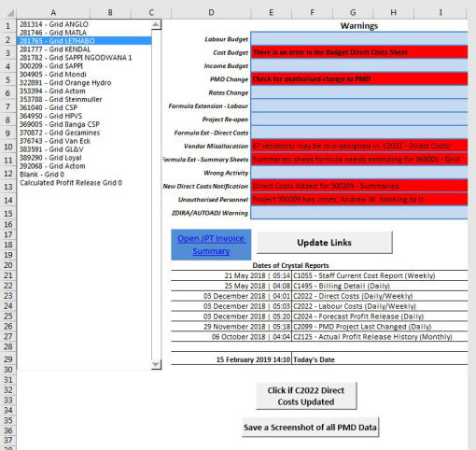Click the empty Income Budget warning cell
Viewport: 476px width, 450px height.
coord(359,65)
